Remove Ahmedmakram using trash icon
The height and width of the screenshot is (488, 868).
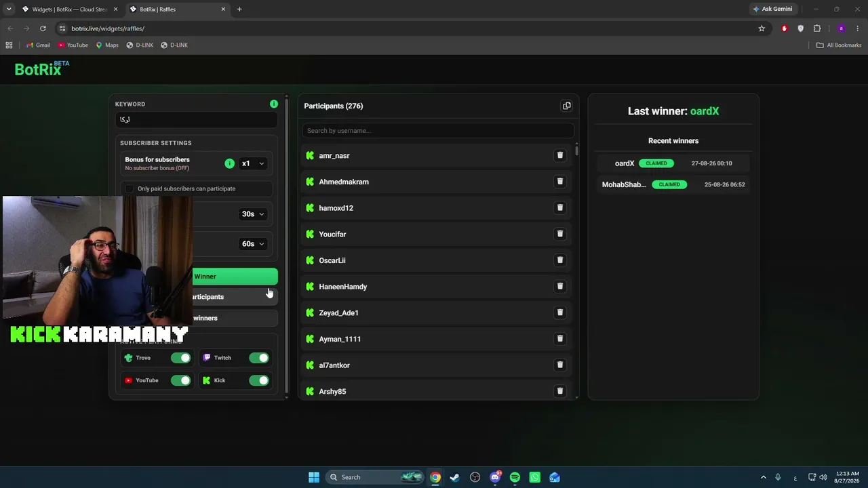tap(560, 182)
